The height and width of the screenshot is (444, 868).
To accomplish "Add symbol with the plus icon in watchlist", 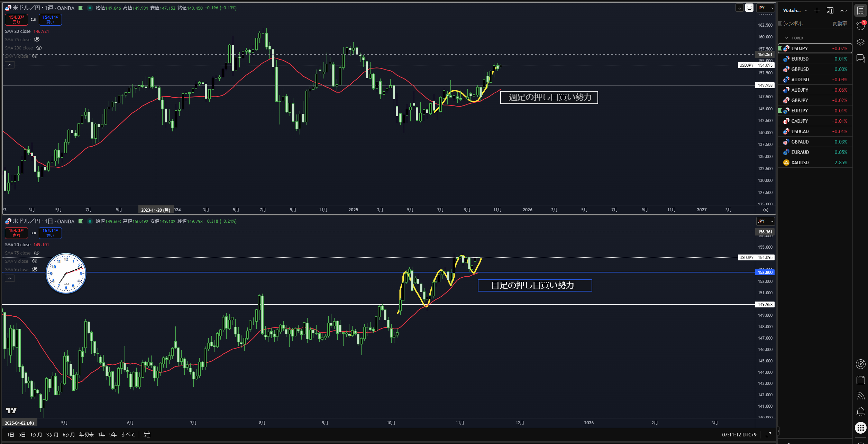I will (x=817, y=10).
